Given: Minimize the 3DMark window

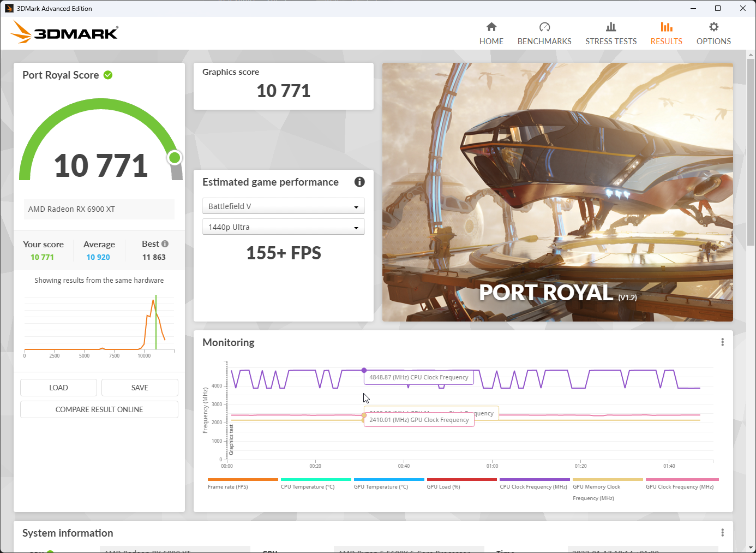Looking at the screenshot, I should (693, 8).
